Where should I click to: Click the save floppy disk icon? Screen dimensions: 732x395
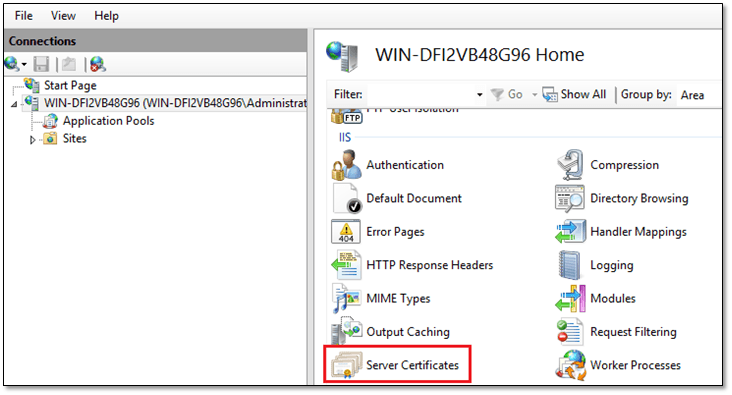(41, 64)
